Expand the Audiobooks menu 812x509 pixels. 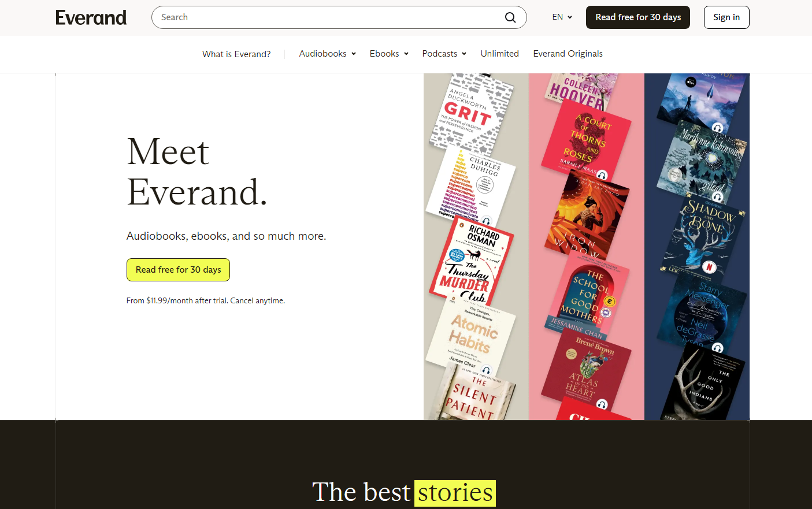[327, 54]
